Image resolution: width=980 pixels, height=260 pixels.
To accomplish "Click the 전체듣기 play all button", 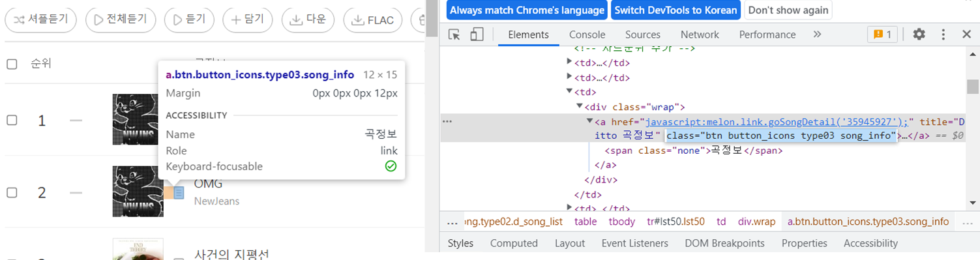I will (121, 20).
